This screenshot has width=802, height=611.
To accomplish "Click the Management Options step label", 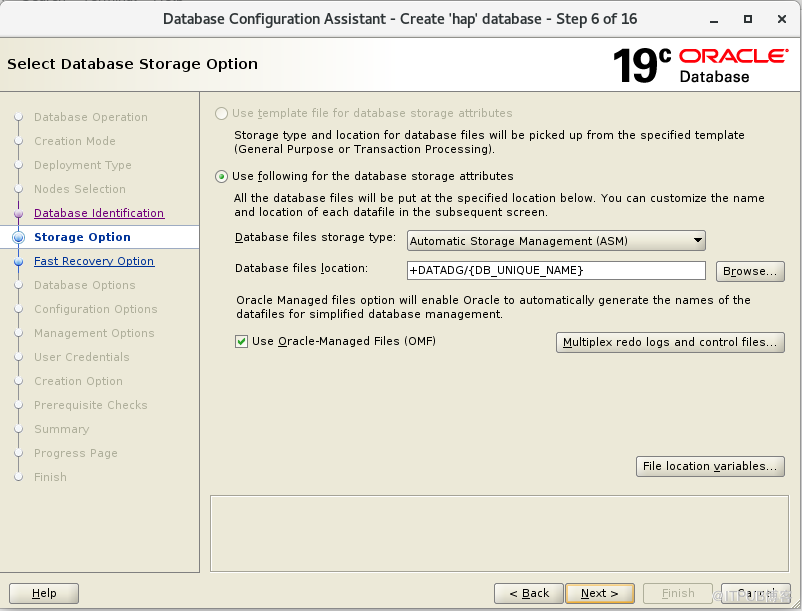I will (94, 333).
